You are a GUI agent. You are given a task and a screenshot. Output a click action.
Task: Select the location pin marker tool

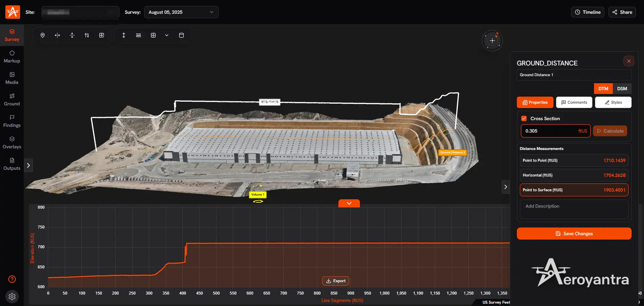43,35
